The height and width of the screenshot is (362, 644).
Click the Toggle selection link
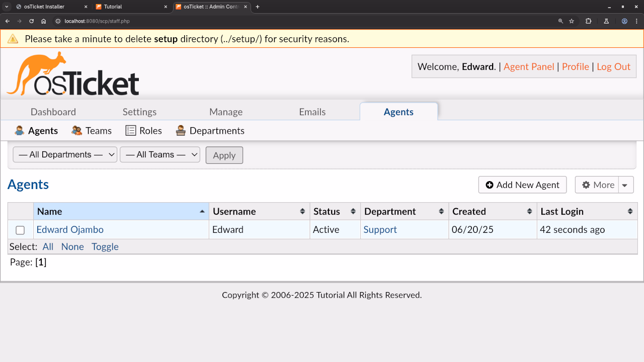[x=105, y=247]
